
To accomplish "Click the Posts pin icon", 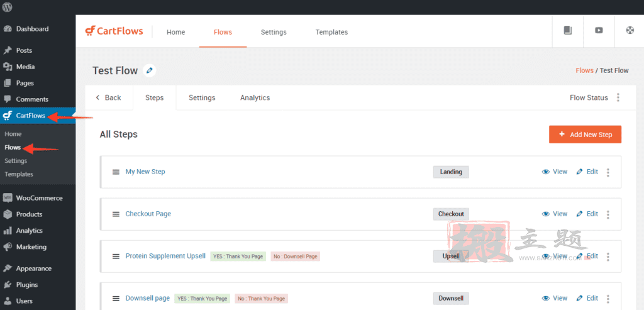I will coord(8,50).
